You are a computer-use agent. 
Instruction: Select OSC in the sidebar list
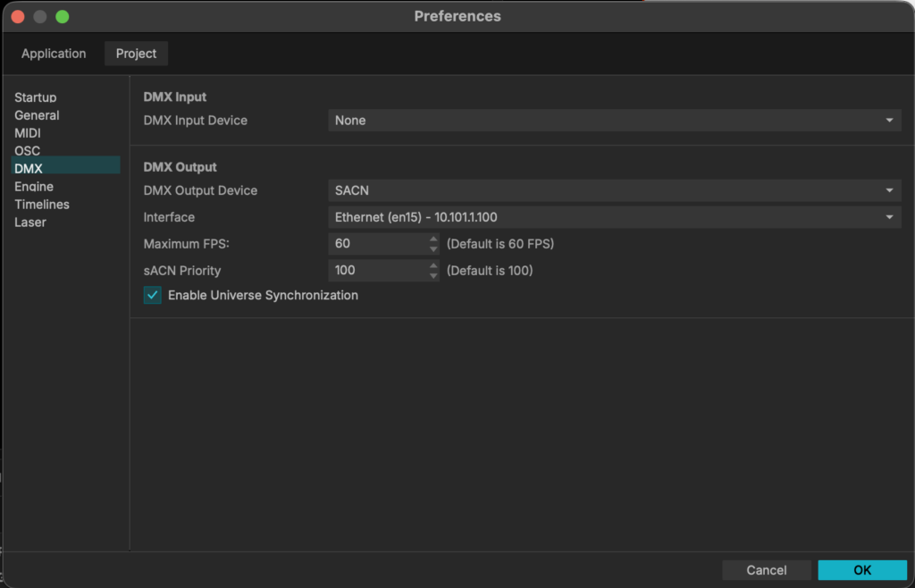pos(28,151)
